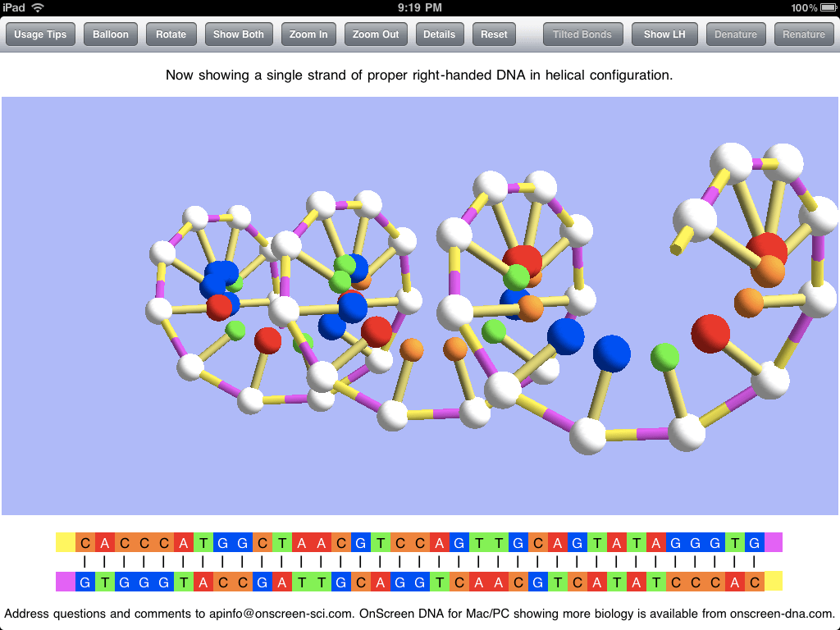Show the Balloon annotation

pyautogui.click(x=110, y=34)
